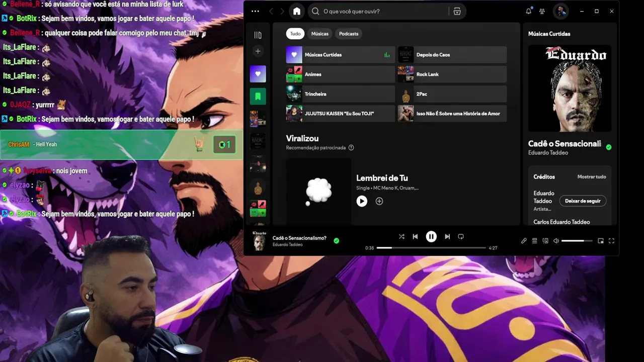Image resolution: width=644 pixels, height=362 pixels.
Task: Open Spotify Home
Action: tap(297, 11)
